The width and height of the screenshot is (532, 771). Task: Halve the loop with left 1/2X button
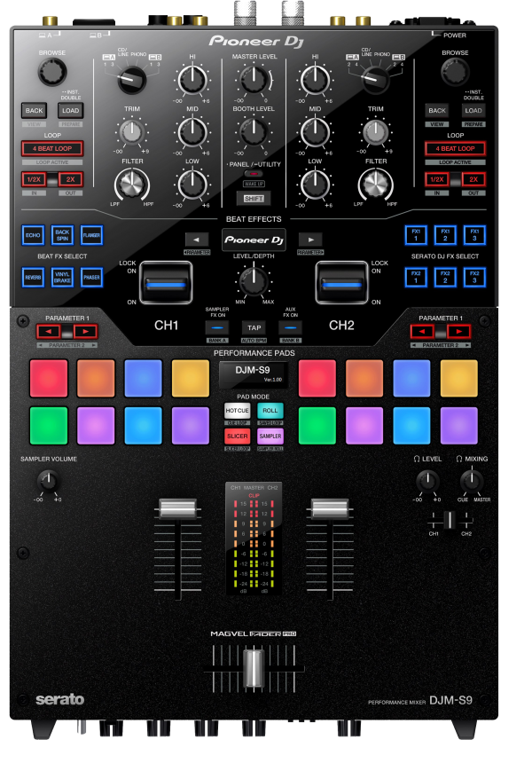34,179
